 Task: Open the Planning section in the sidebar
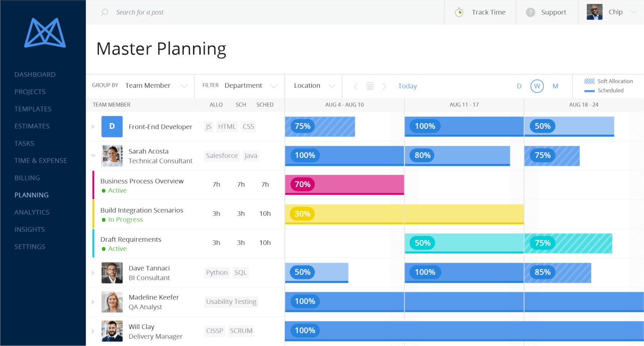click(31, 195)
